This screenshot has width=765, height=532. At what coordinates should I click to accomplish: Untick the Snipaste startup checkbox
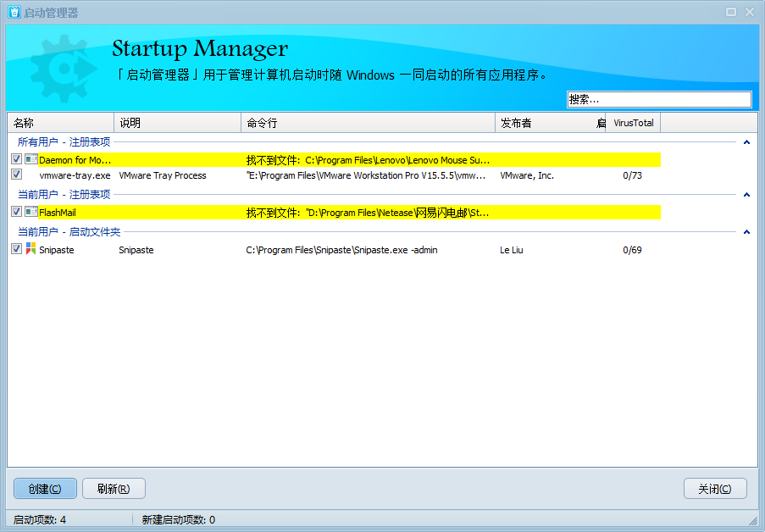click(x=17, y=249)
